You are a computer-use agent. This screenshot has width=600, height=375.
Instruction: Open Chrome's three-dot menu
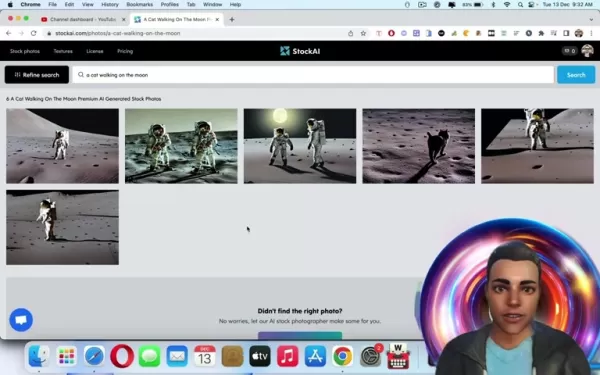592,33
